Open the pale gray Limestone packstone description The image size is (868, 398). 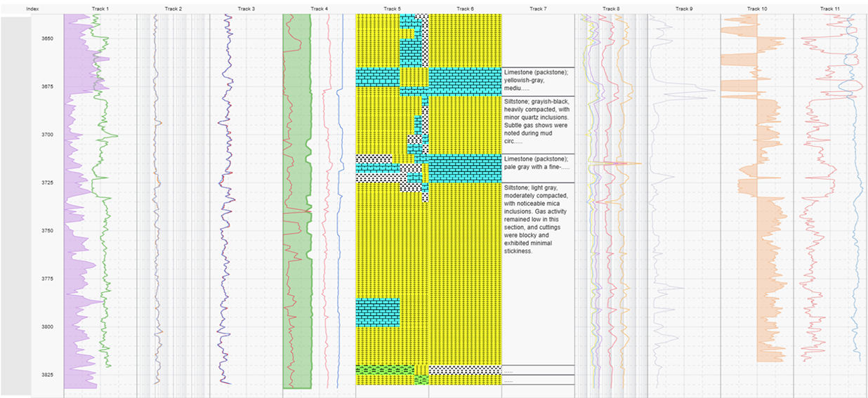pos(538,168)
